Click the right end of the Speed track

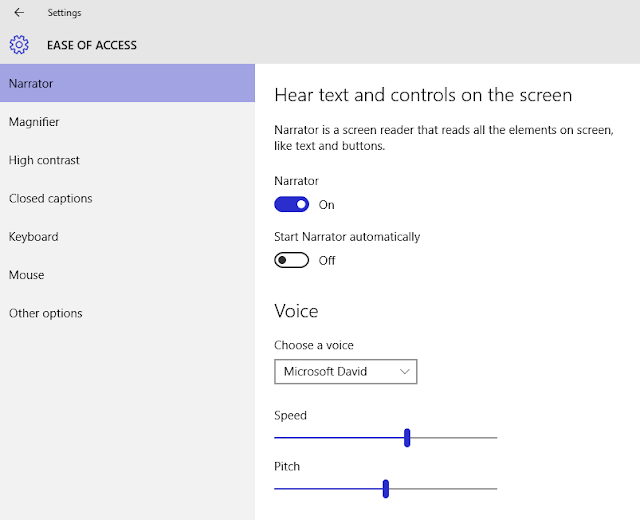(494, 437)
